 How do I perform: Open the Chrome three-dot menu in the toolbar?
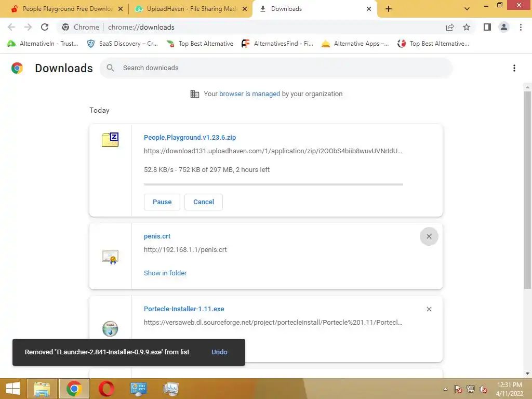pyautogui.click(x=521, y=27)
